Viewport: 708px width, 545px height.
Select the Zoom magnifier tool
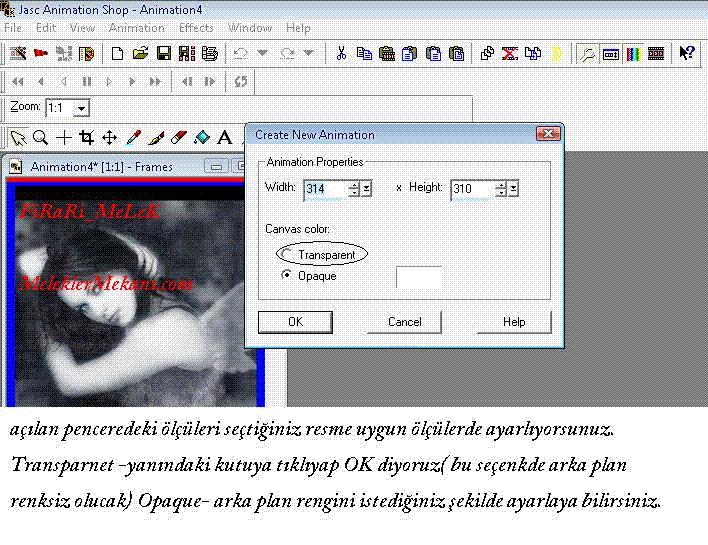click(40, 137)
